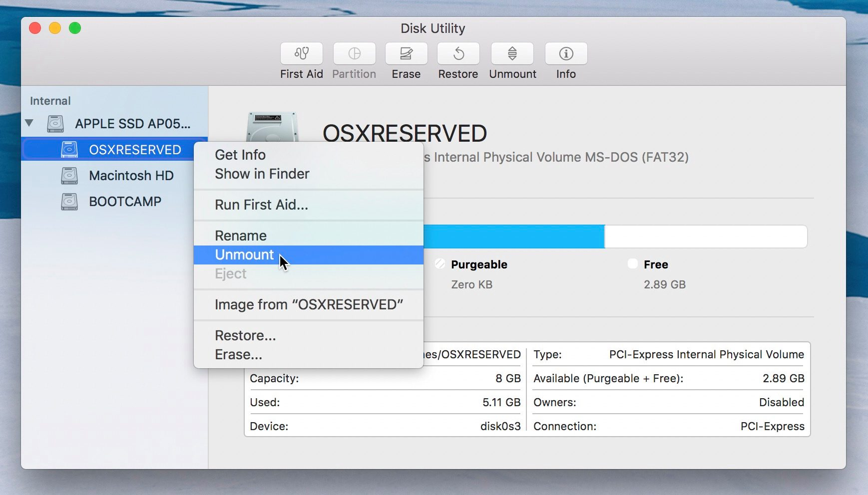
Task: Click the OSXRESERVED volume title heading
Action: (x=405, y=133)
